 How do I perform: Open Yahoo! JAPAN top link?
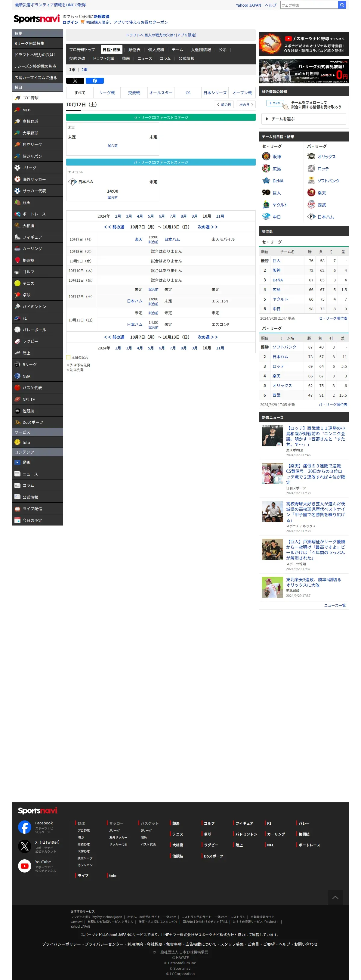[x=248, y=5]
